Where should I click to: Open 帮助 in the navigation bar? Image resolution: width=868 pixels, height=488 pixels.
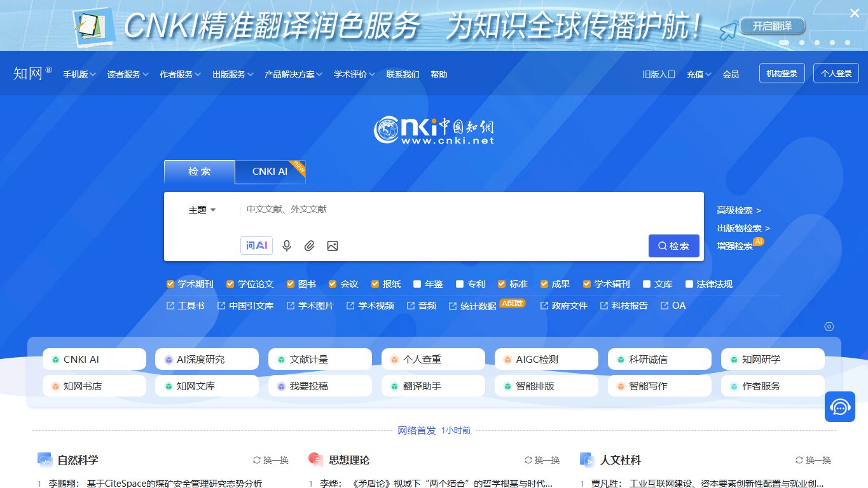439,74
